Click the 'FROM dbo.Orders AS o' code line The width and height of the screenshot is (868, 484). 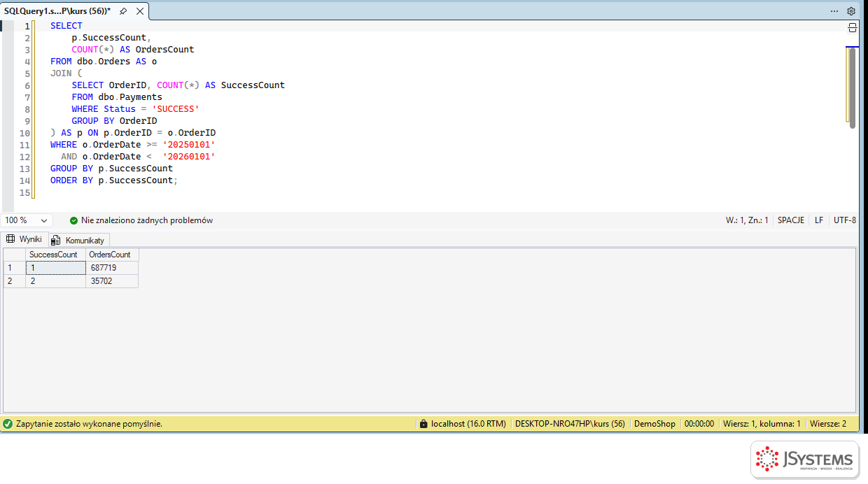pyautogui.click(x=104, y=62)
